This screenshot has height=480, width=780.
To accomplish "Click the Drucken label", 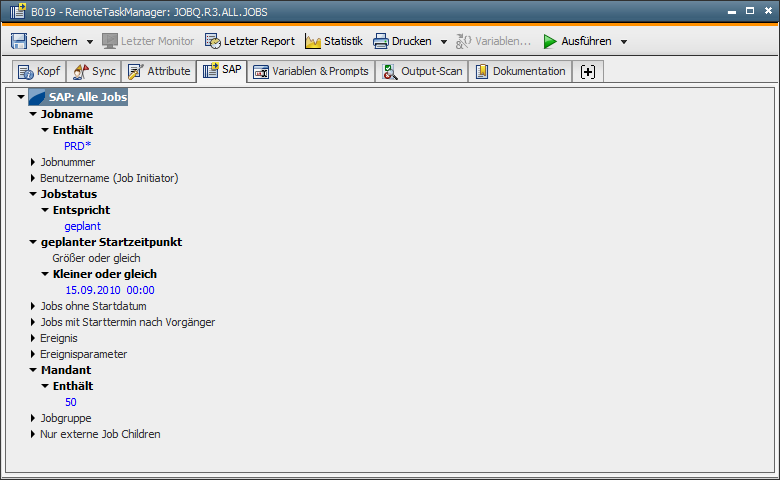I will (411, 41).
